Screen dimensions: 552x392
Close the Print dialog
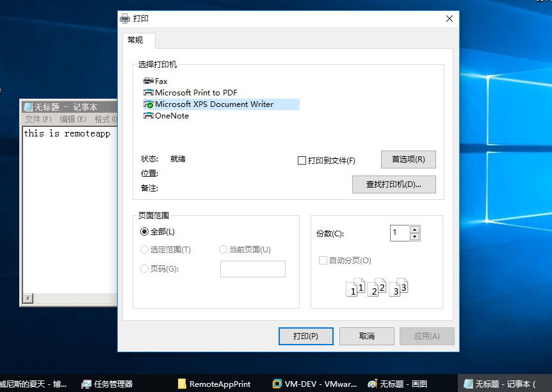450,19
